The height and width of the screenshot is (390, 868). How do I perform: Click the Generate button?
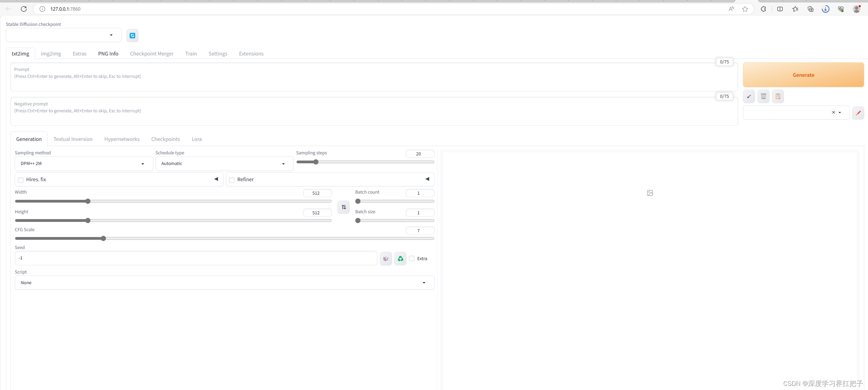(x=803, y=75)
